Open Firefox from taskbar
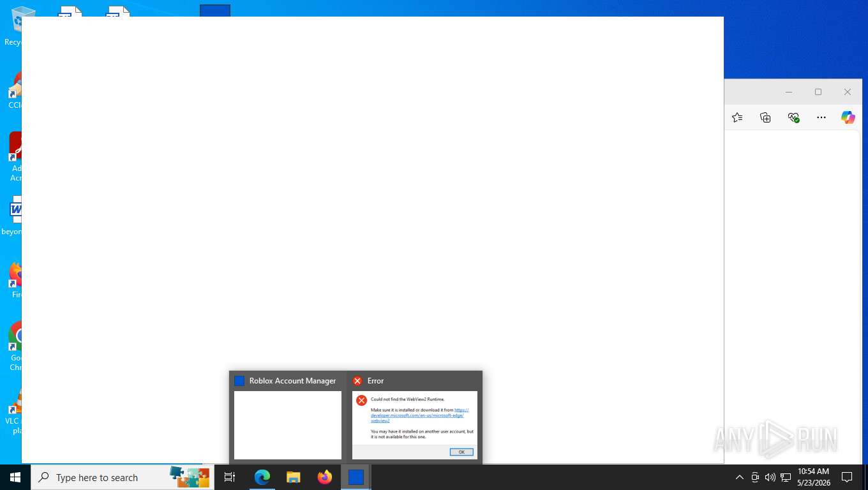868x490 pixels. pyautogui.click(x=324, y=477)
